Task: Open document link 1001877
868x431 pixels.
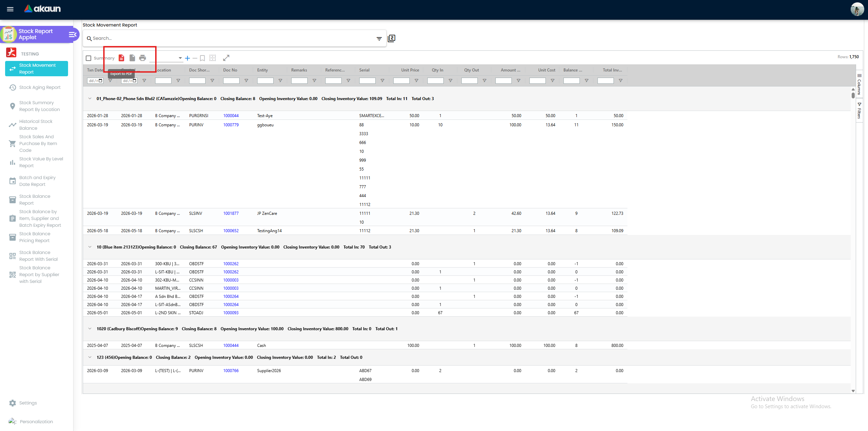Action: point(231,213)
